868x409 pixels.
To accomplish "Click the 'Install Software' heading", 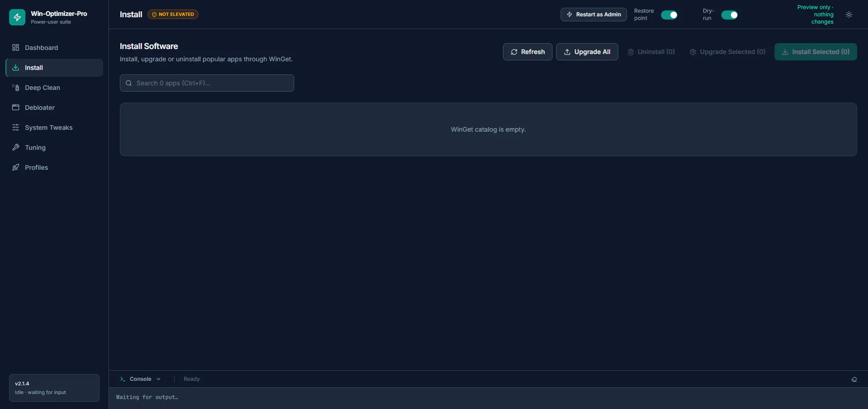I will click(x=149, y=46).
